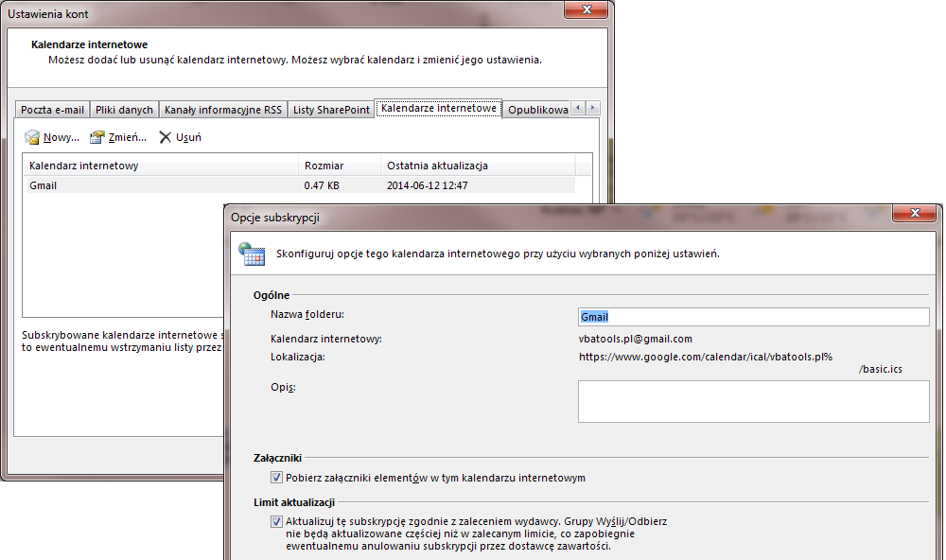Toggle Pobierz załączniki elementów checkbox
946x560 pixels.
point(276,478)
